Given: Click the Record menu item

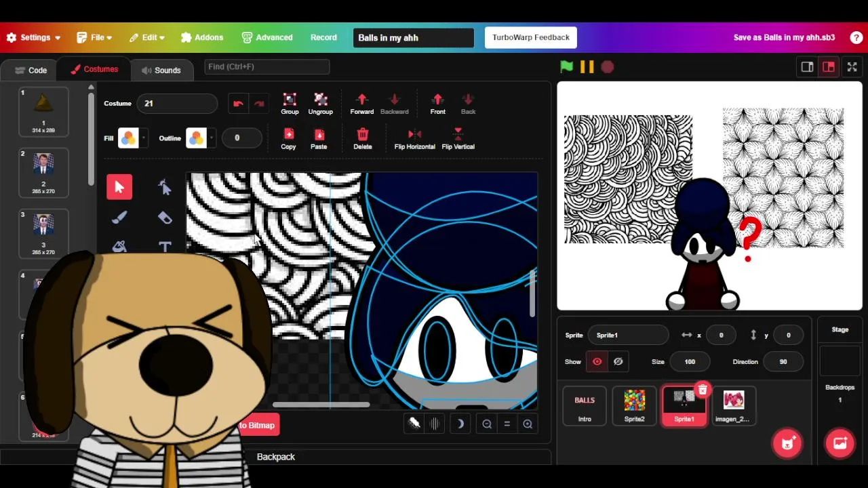Looking at the screenshot, I should (323, 38).
